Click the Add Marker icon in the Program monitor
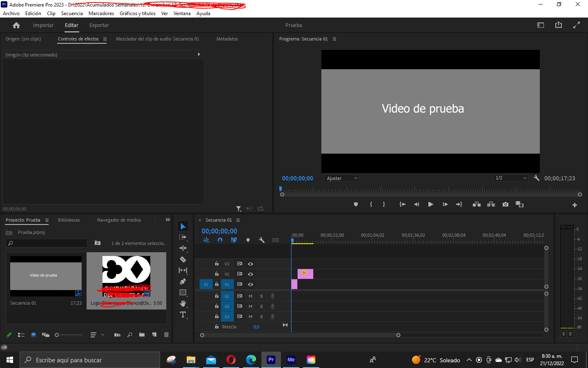 356,204
